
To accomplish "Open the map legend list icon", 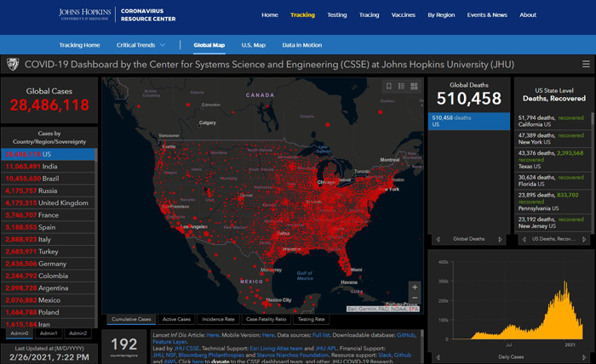I will coord(401,86).
